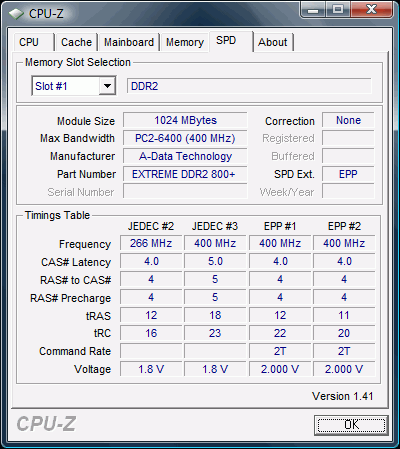Click JEDEC #3 tRAS value 18
400x449 pixels.
point(215,315)
